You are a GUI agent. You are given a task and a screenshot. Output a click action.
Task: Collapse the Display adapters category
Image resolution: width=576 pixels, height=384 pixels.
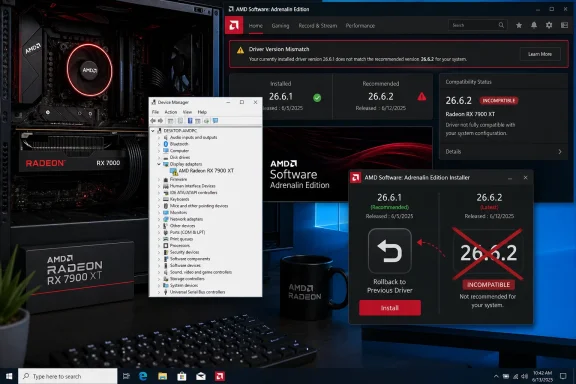[x=159, y=164]
